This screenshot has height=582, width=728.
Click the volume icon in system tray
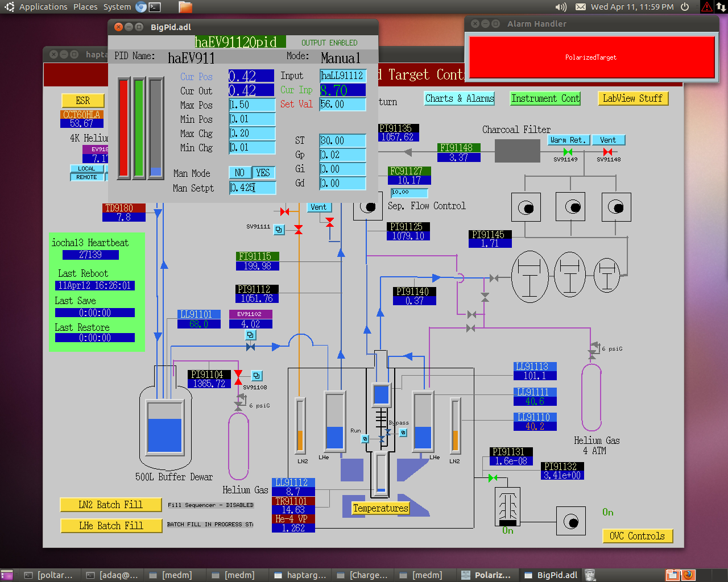tap(561, 7)
